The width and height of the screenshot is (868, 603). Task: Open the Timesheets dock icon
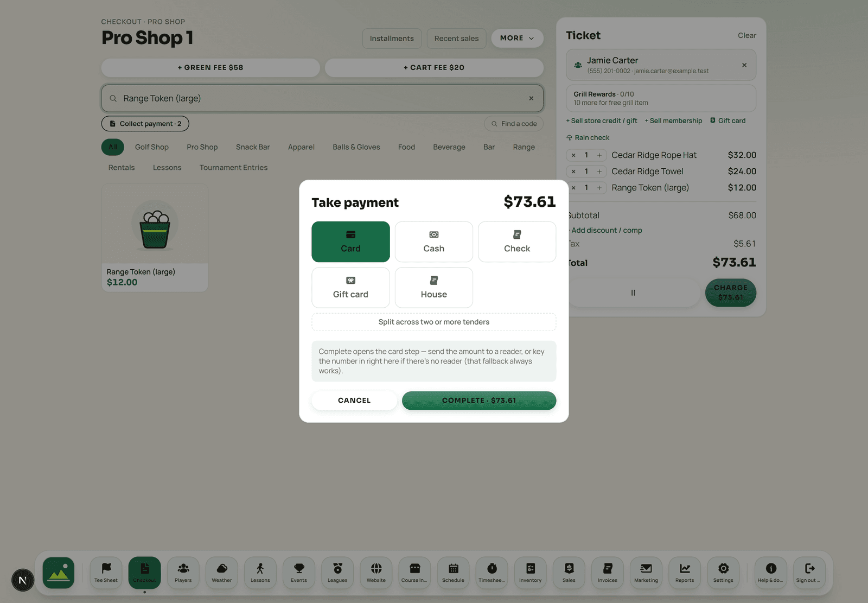tap(492, 573)
